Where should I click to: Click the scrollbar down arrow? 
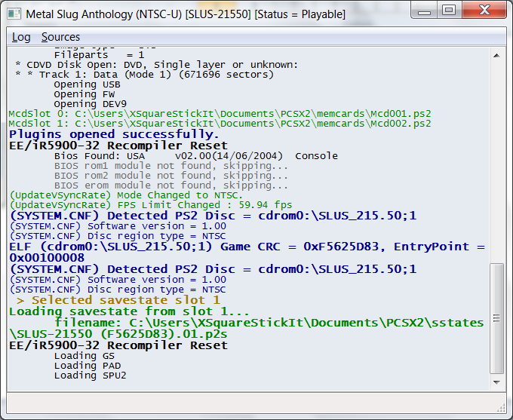pyautogui.click(x=496, y=382)
